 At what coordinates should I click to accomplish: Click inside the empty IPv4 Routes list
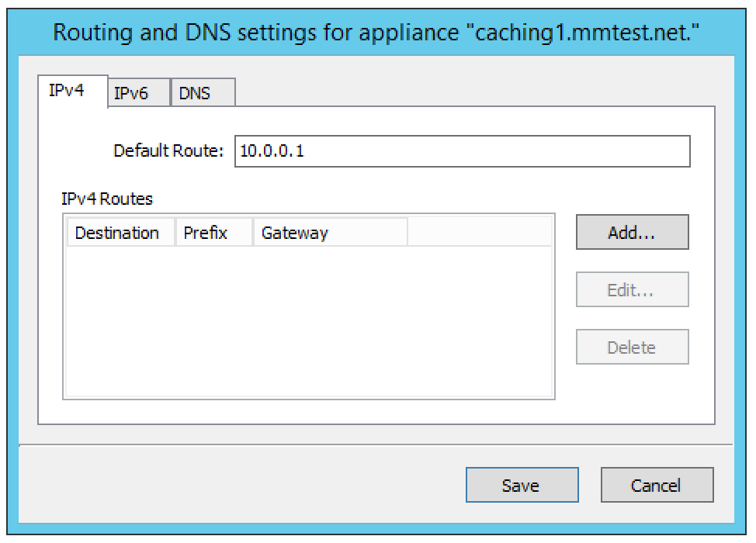[309, 322]
